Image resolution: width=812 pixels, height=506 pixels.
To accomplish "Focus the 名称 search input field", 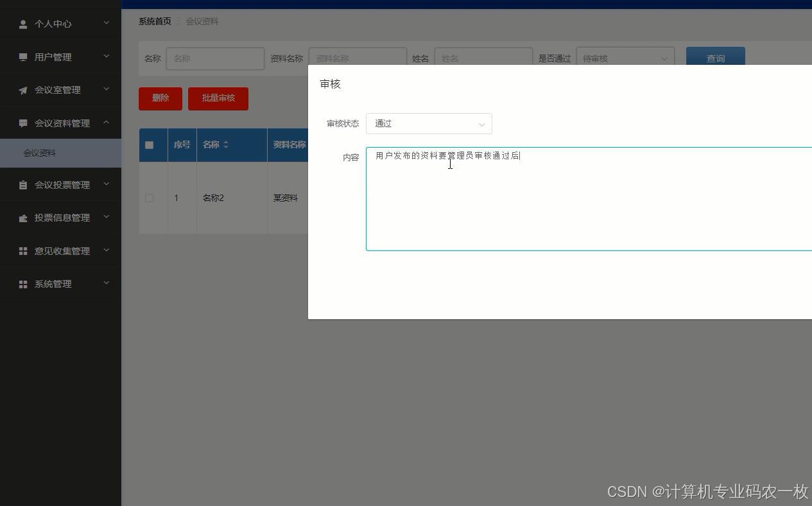I will tap(215, 58).
